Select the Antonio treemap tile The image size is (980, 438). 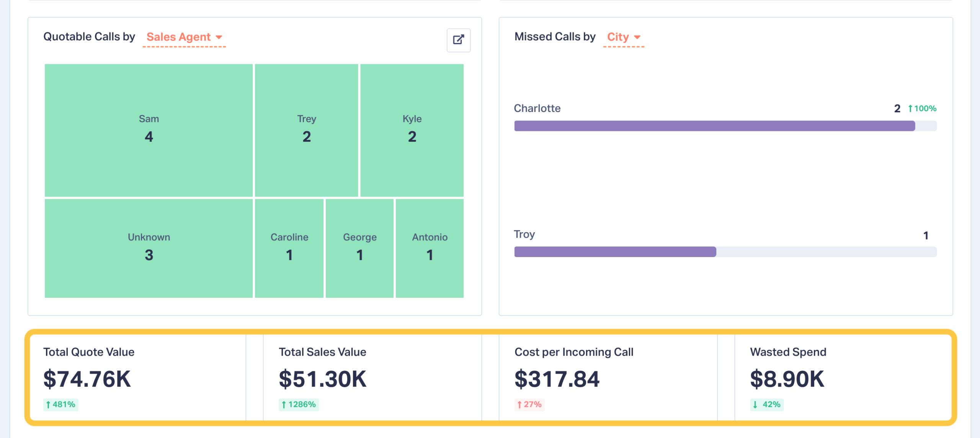coord(430,248)
